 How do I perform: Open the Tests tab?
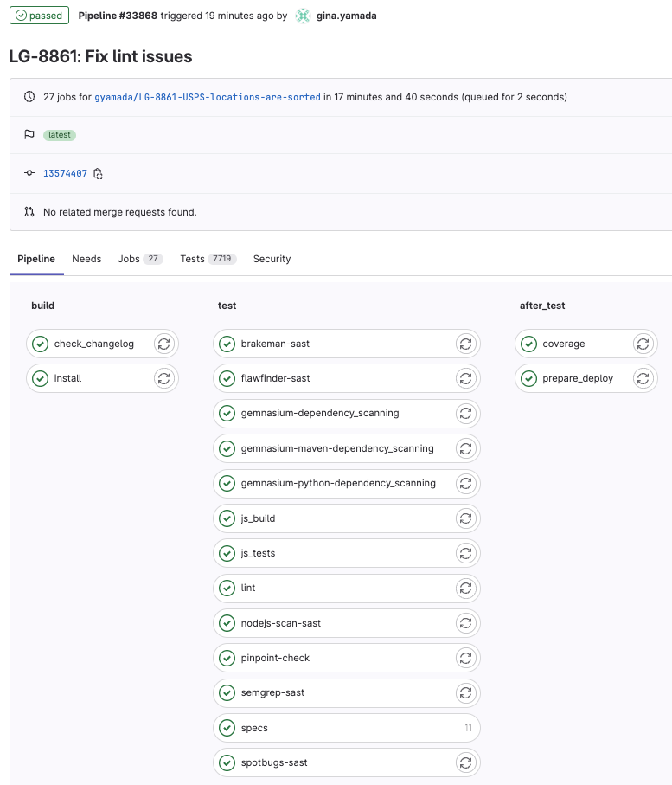pos(203,259)
